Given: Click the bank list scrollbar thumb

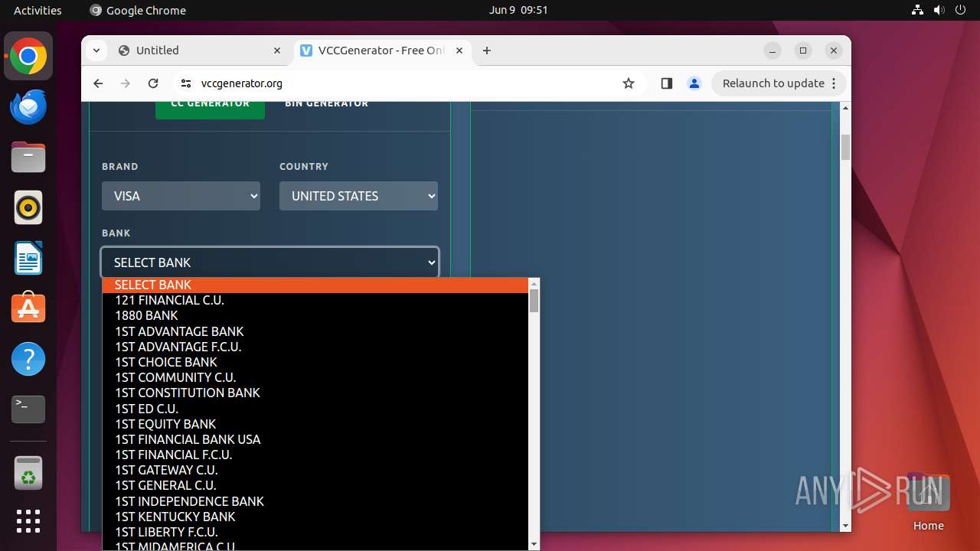Looking at the screenshot, I should pyautogui.click(x=534, y=301).
